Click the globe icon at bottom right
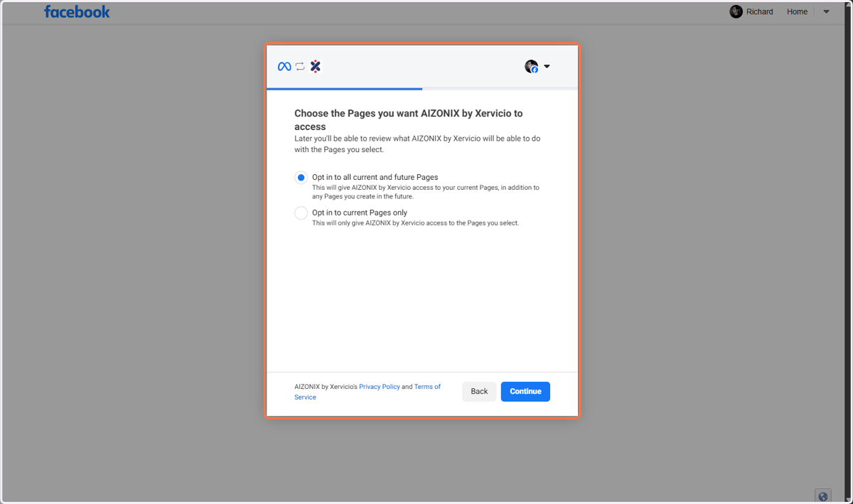 pyautogui.click(x=823, y=496)
